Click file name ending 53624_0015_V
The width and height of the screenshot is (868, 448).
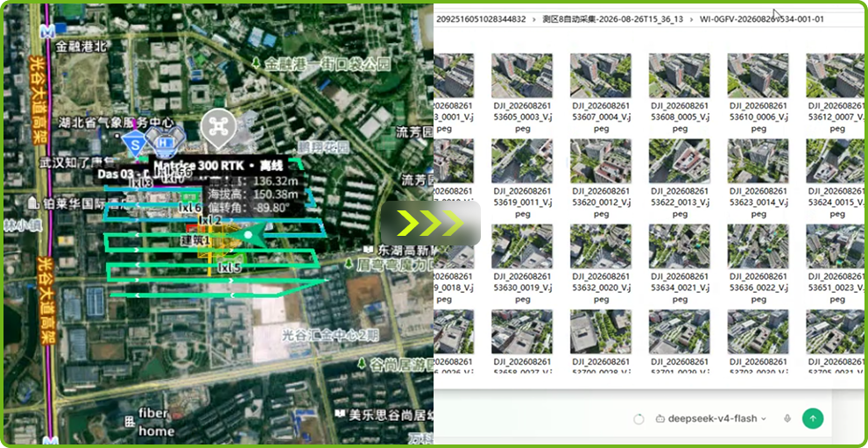(836, 203)
